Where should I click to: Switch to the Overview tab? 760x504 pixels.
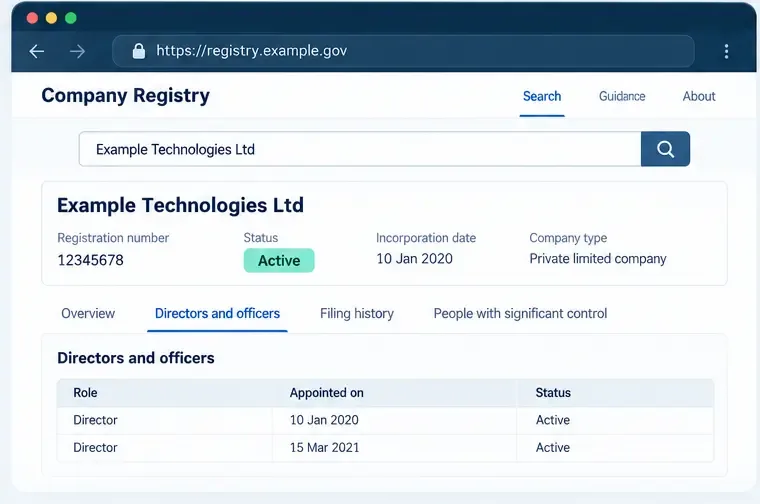click(88, 314)
